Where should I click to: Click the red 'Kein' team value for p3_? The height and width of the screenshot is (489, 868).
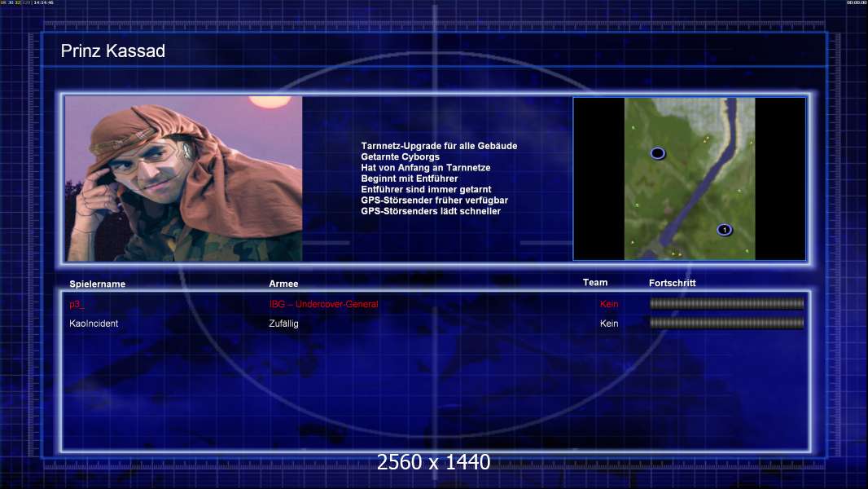609,304
